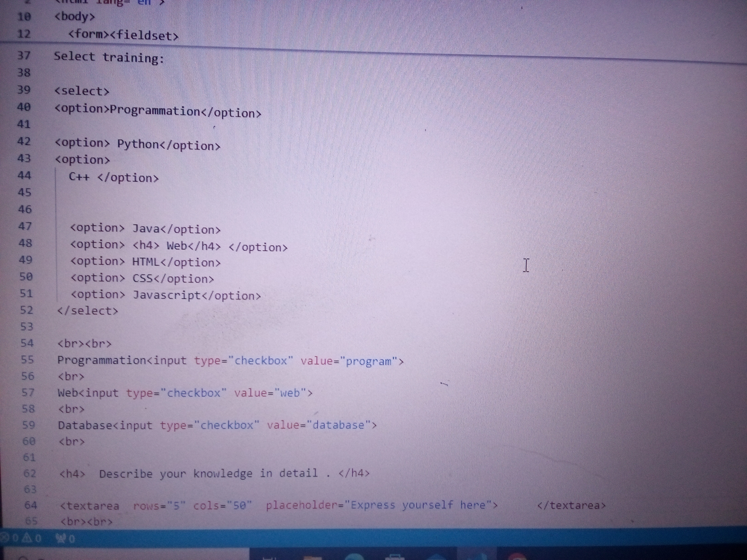Open Microsoft Edge from the taskbar
The image size is (747, 560).
coord(354,556)
